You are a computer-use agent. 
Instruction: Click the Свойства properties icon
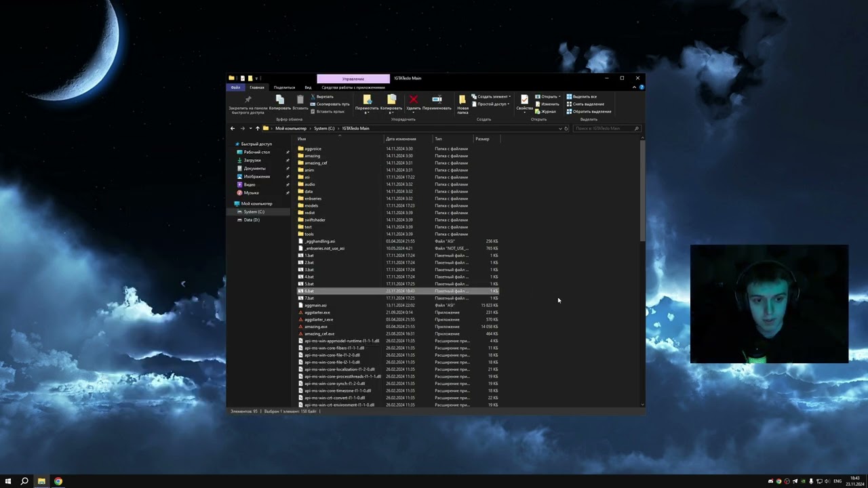(x=524, y=100)
